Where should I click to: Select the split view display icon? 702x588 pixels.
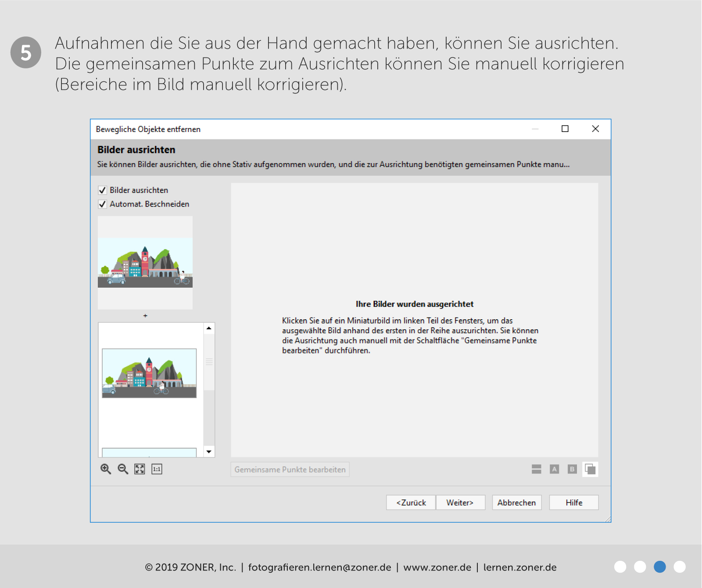click(x=536, y=469)
